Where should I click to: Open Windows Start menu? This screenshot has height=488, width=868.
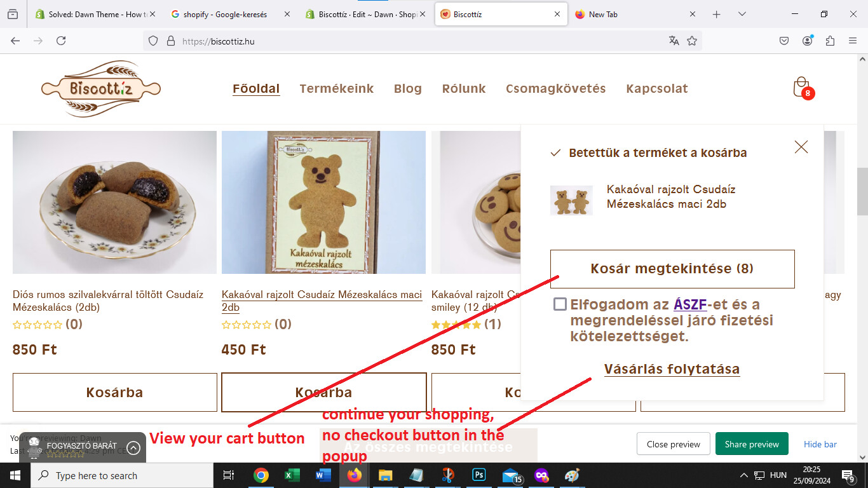coord(15,475)
